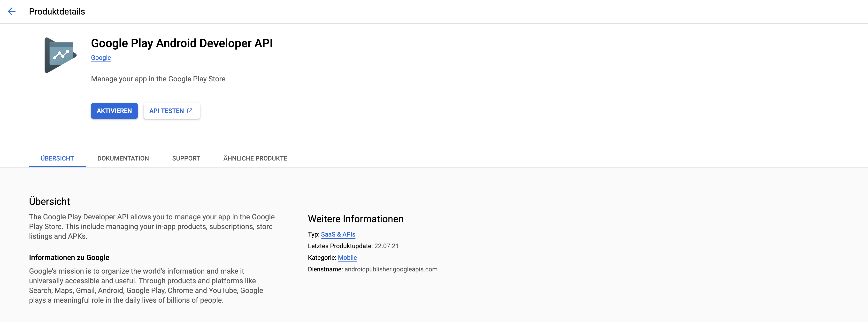868x322 pixels.
Task: Click the back arrow next to Produktdetails
Action: 12,11
